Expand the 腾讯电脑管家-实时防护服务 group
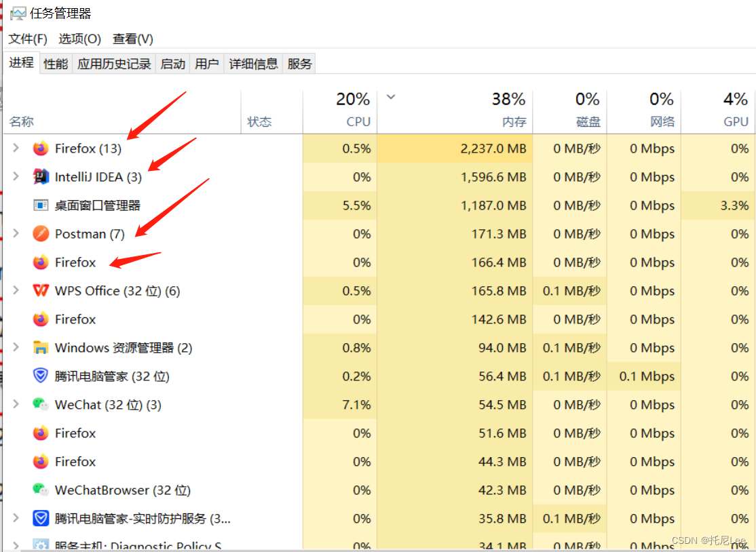Viewport: 756px width, 552px height. pos(16,518)
